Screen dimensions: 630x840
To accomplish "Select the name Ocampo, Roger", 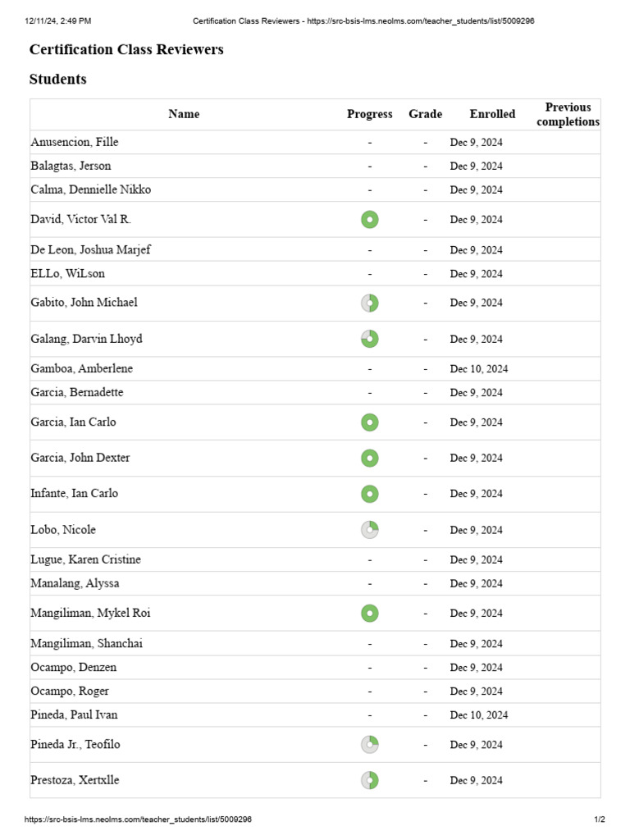I will (70, 691).
